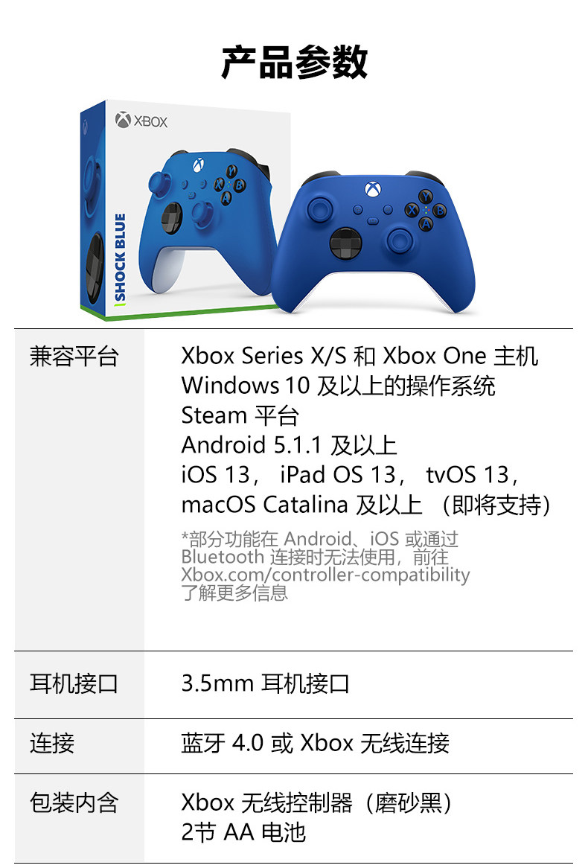Click the right thumbstick on the standalone controller
The height and width of the screenshot is (868, 588).
point(400,240)
